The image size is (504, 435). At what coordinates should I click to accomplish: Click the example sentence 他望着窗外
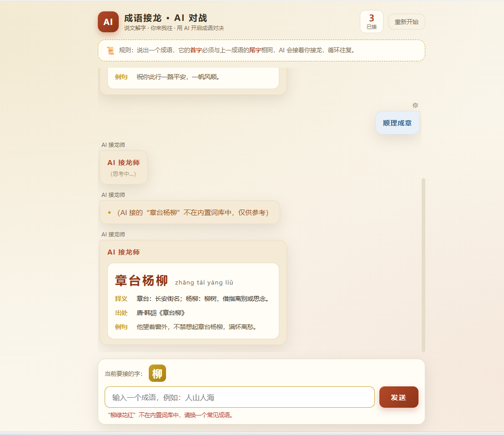[197, 327]
